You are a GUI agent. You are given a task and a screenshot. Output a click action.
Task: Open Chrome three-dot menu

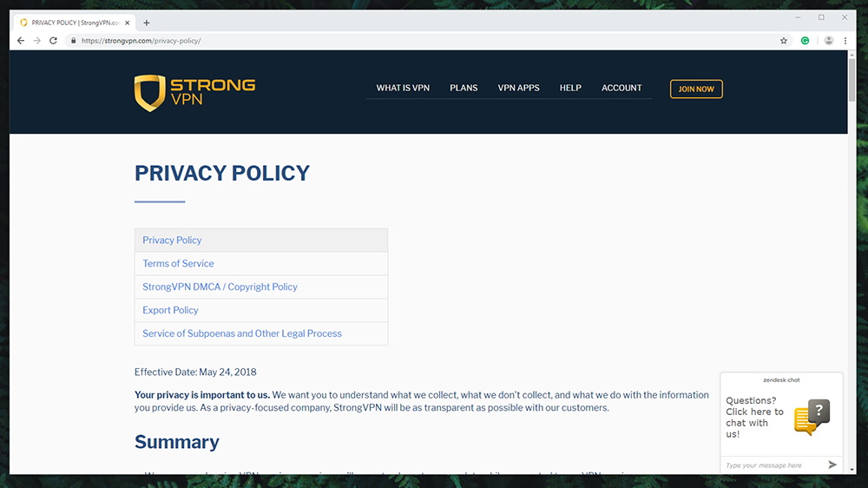pyautogui.click(x=845, y=41)
